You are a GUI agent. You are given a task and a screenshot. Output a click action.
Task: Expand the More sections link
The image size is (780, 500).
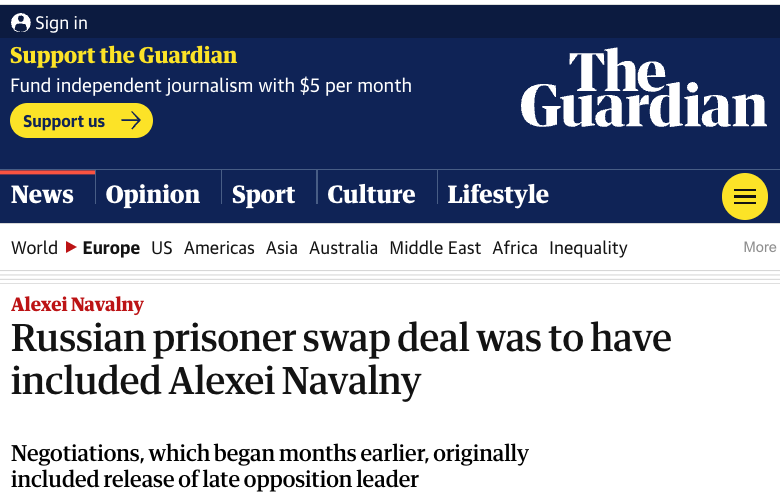click(759, 247)
